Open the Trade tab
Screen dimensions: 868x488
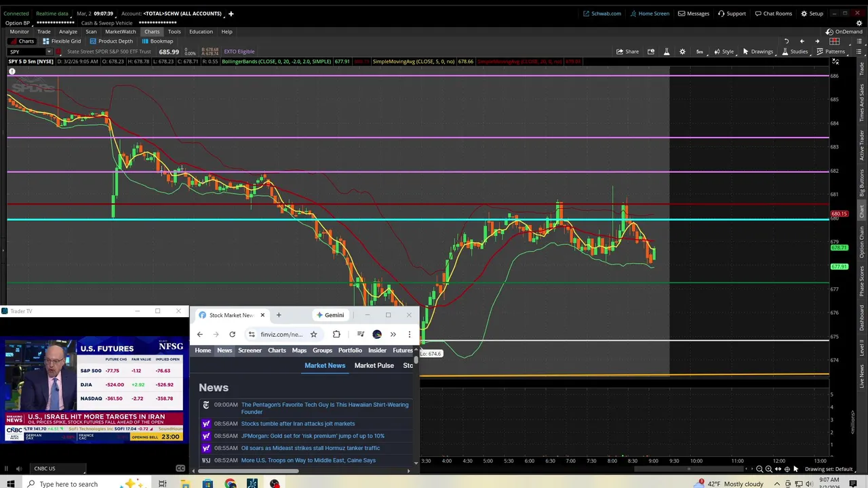pos(43,32)
